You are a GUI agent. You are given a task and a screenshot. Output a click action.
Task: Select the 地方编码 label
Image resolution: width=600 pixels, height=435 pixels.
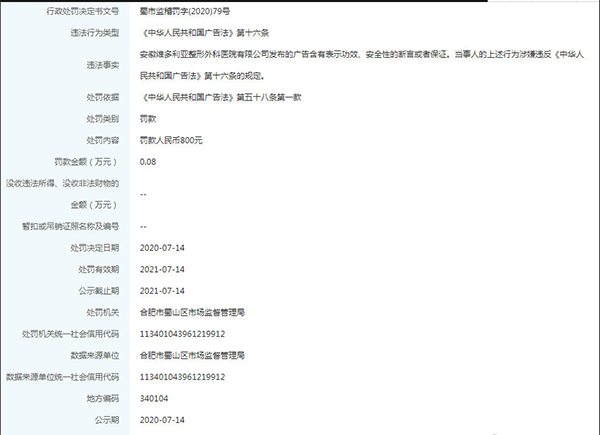103,399
